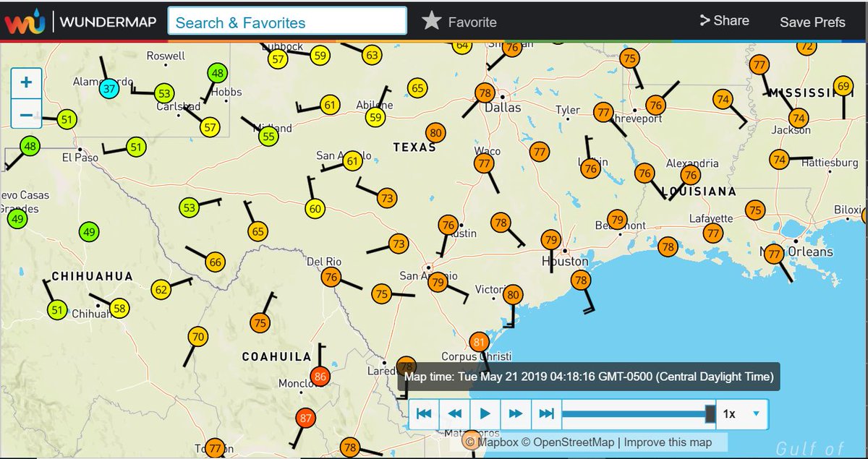
Task: Step the map animation backward
Action: (x=454, y=413)
